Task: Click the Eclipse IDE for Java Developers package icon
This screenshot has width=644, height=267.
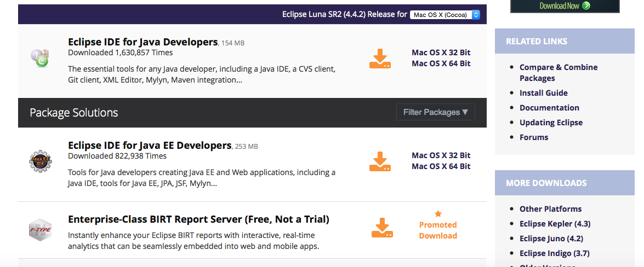Action: (x=40, y=58)
